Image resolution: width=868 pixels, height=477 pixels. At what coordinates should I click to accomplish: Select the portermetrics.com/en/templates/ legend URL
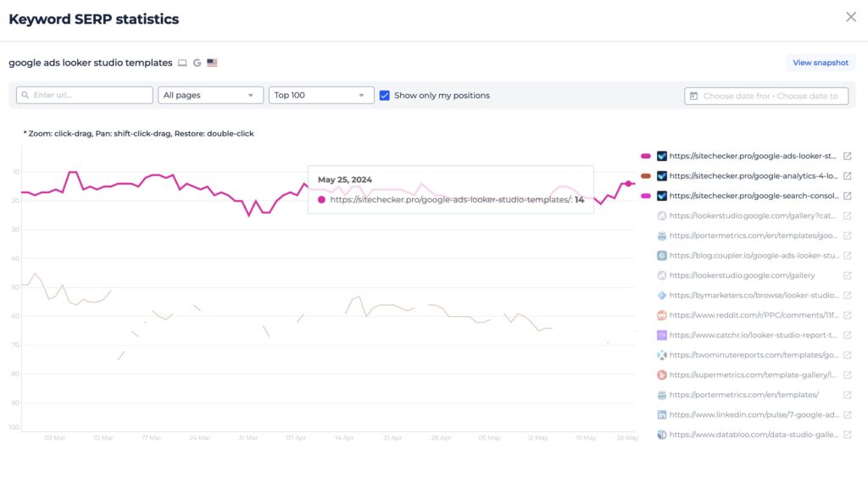click(744, 395)
